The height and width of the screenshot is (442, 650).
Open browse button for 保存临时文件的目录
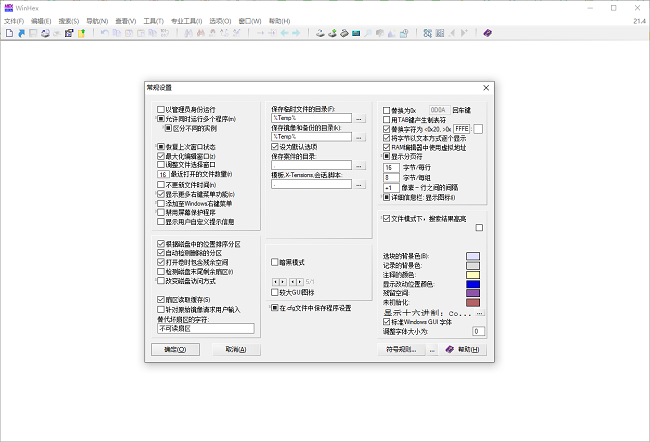click(x=359, y=119)
